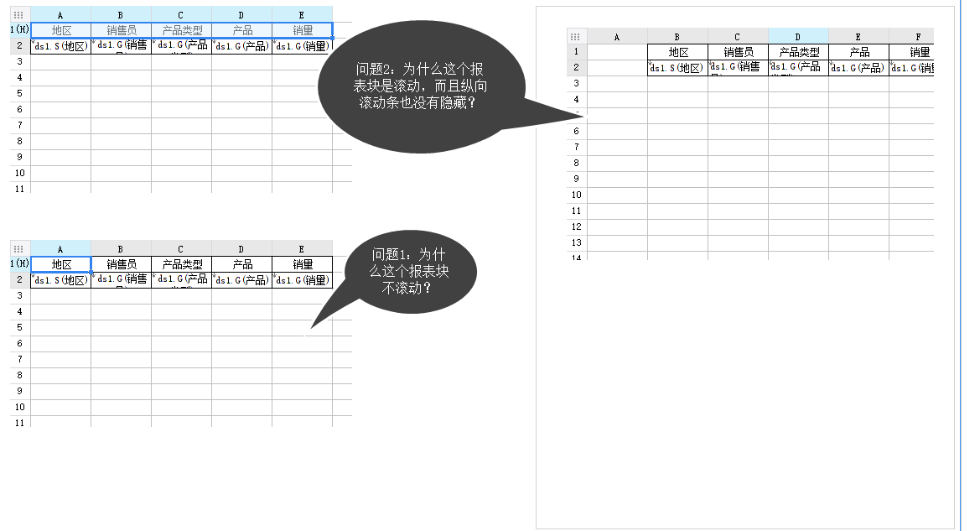Click ds1.S(地区) cell in top-left block

[x=60, y=45]
